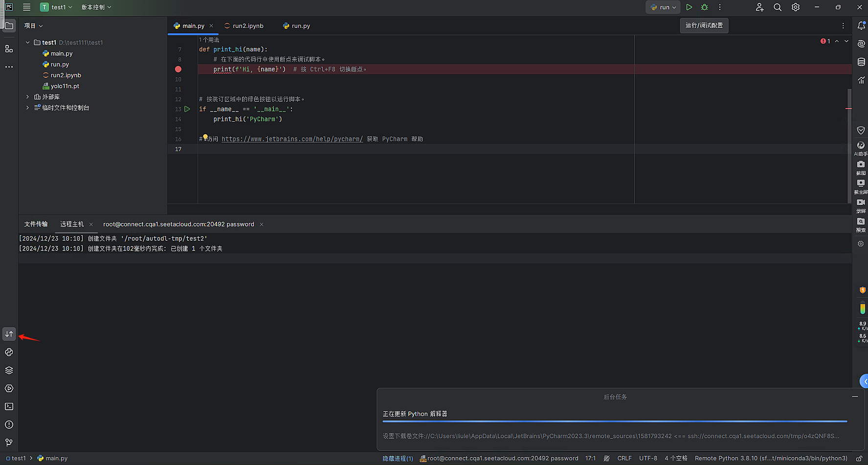Viewport: 868px width, 465px height.
Task: Collapse the test1 project root folder
Action: 28,43
